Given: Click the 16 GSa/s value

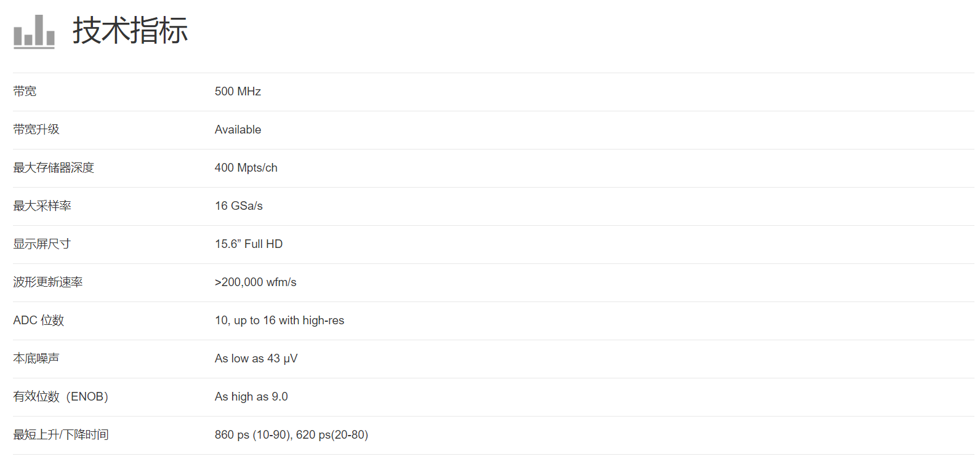Looking at the screenshot, I should [238, 206].
